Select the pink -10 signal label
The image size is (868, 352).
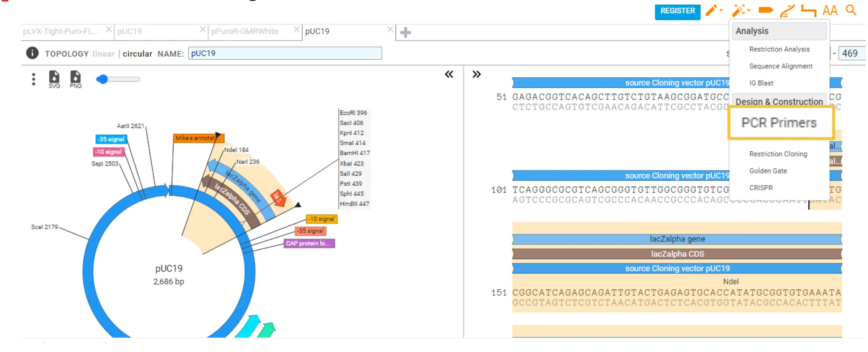pos(108,152)
